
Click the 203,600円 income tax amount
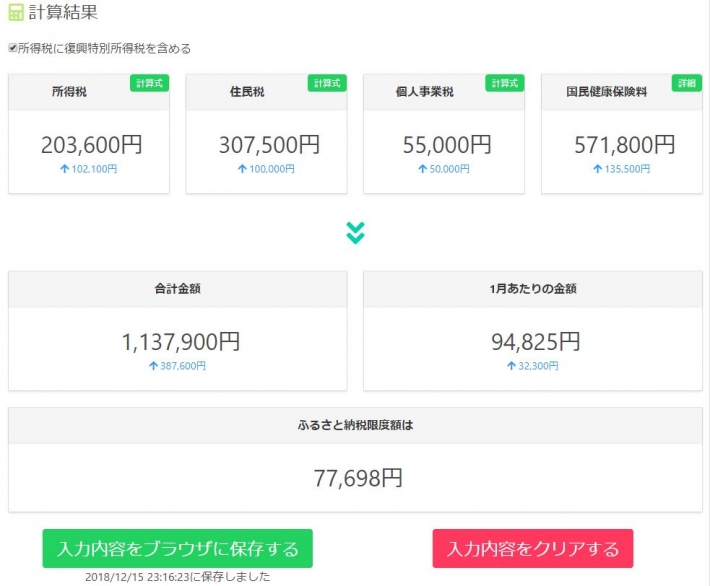click(x=91, y=145)
